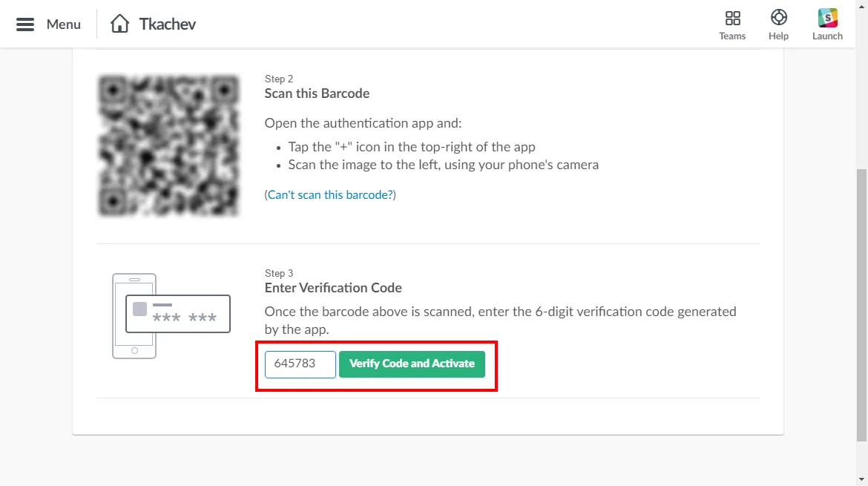Click the Teams label in header
Image resolution: width=868 pixels, height=486 pixels.
click(x=732, y=36)
